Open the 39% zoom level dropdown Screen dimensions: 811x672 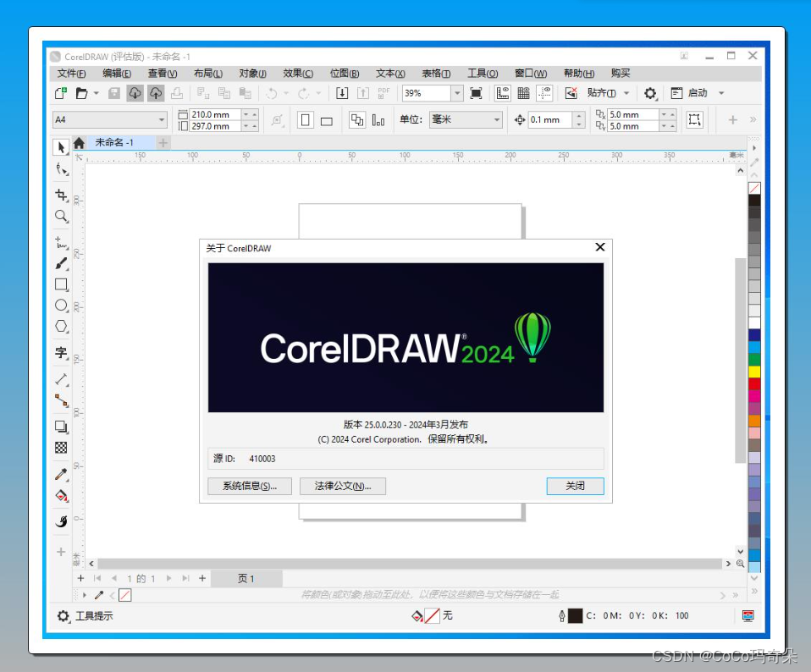(x=456, y=93)
